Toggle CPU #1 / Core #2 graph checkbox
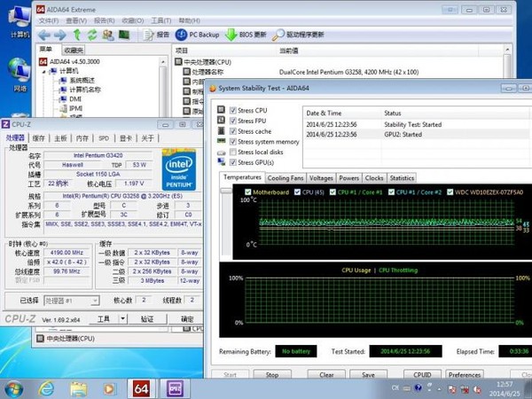This screenshot has height=399, width=532. click(391, 192)
